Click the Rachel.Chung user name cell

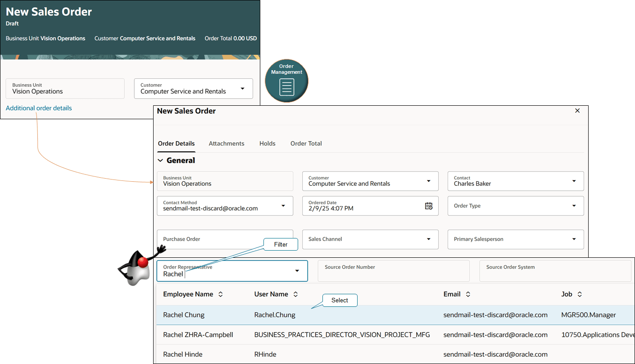(x=275, y=315)
